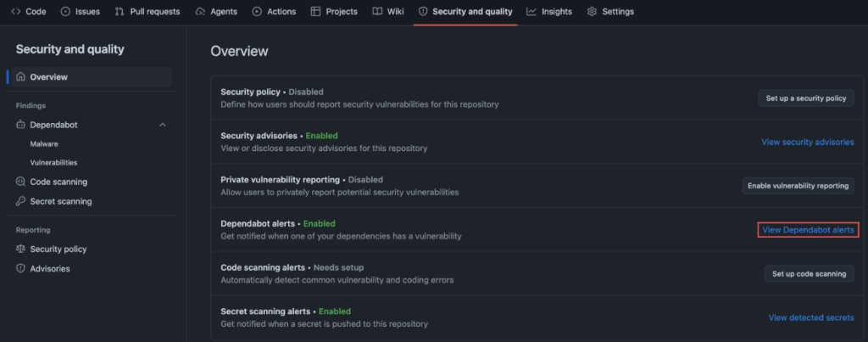868x342 pixels.
Task: Click the "Secret scanning alerts" row title
Action: tap(265, 311)
